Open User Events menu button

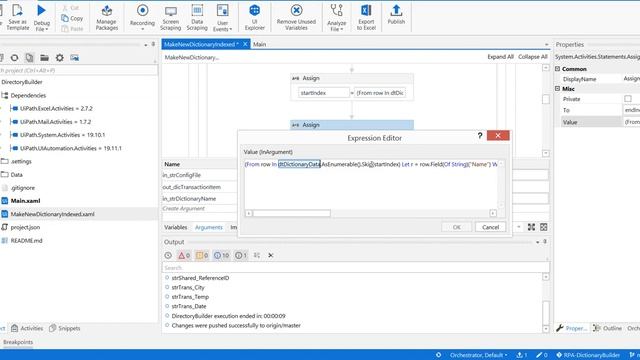222,18
